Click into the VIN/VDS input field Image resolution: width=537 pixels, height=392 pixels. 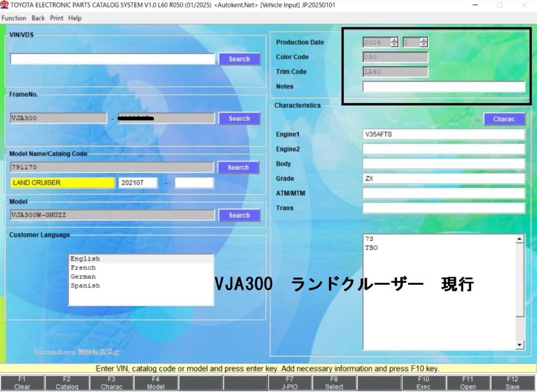tap(113, 59)
